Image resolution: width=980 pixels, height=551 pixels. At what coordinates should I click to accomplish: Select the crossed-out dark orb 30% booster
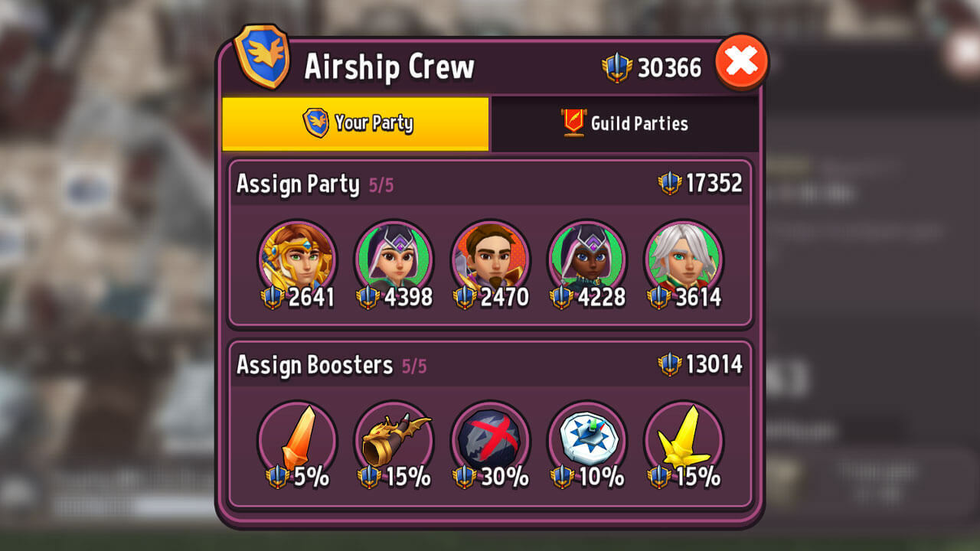pyautogui.click(x=490, y=442)
